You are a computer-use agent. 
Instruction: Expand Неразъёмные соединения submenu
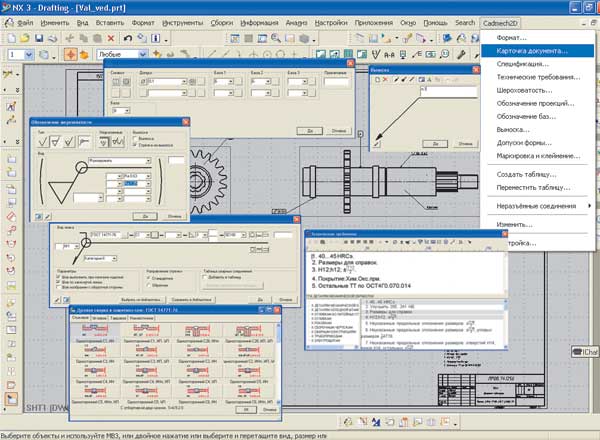(537, 206)
